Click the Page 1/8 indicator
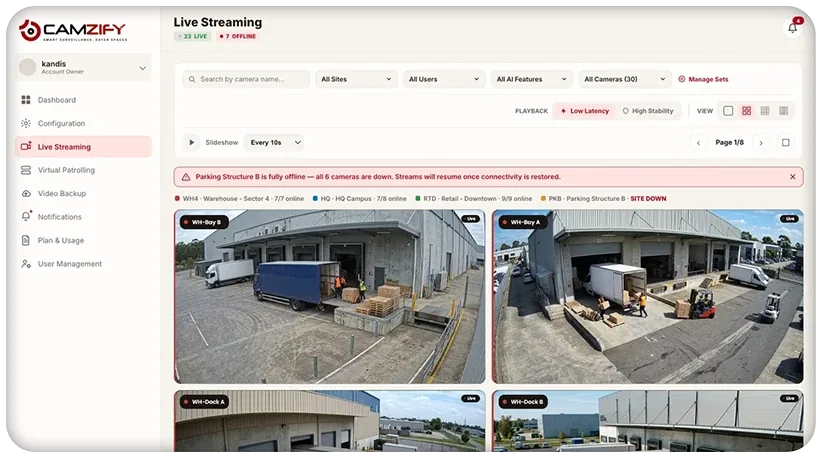Image resolution: width=821 pixels, height=462 pixels. point(729,142)
